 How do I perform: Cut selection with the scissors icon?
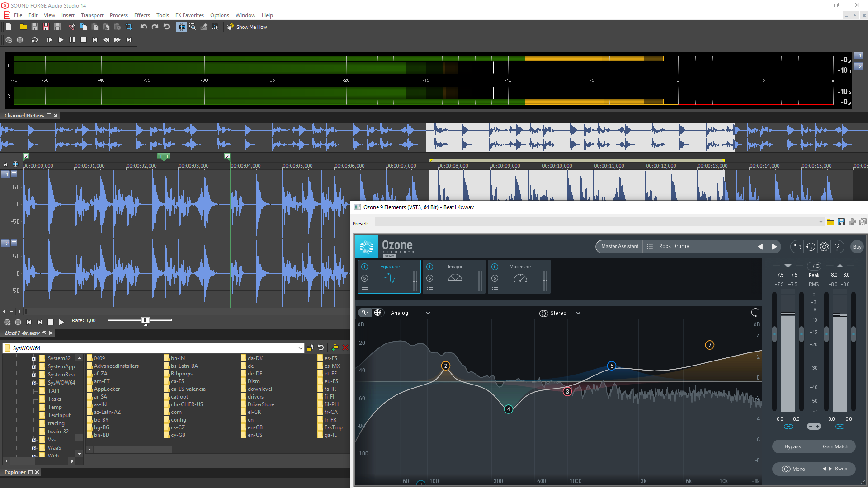(x=72, y=27)
